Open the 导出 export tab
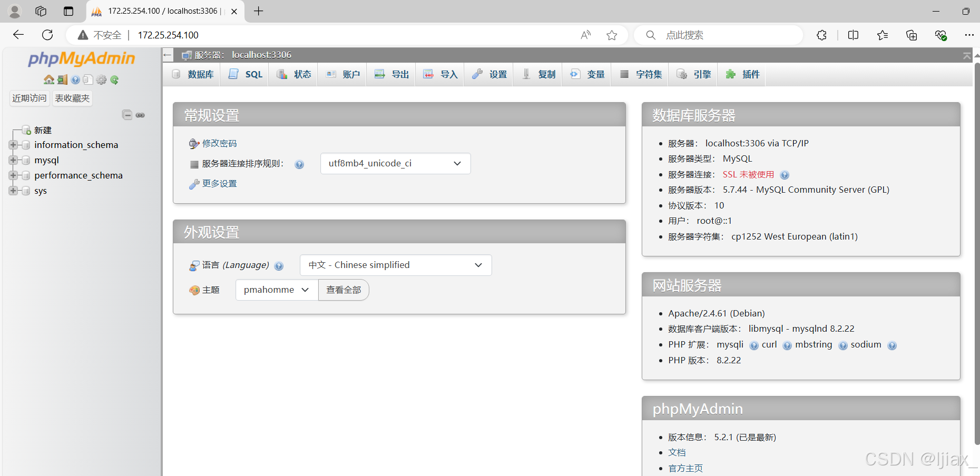The width and height of the screenshot is (980, 476). click(391, 74)
